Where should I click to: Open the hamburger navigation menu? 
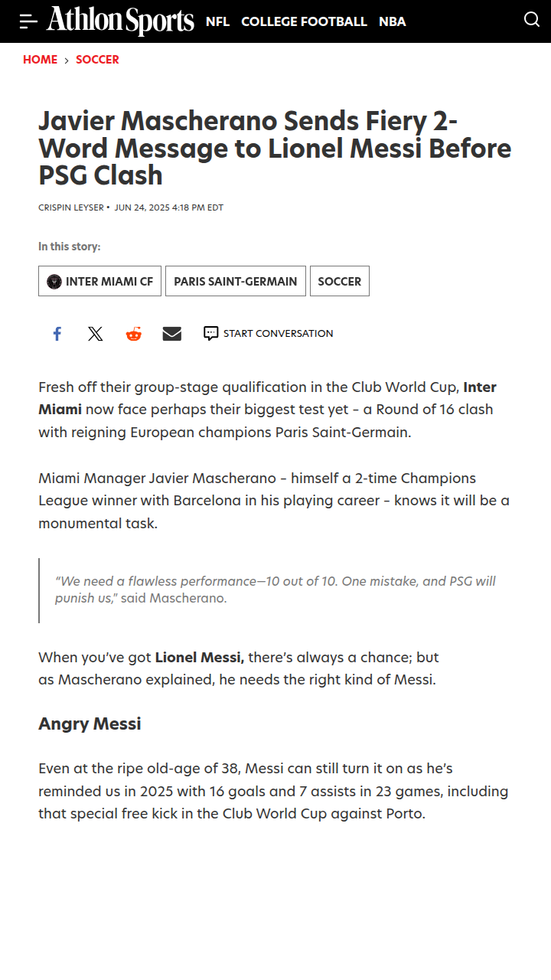(x=28, y=21)
